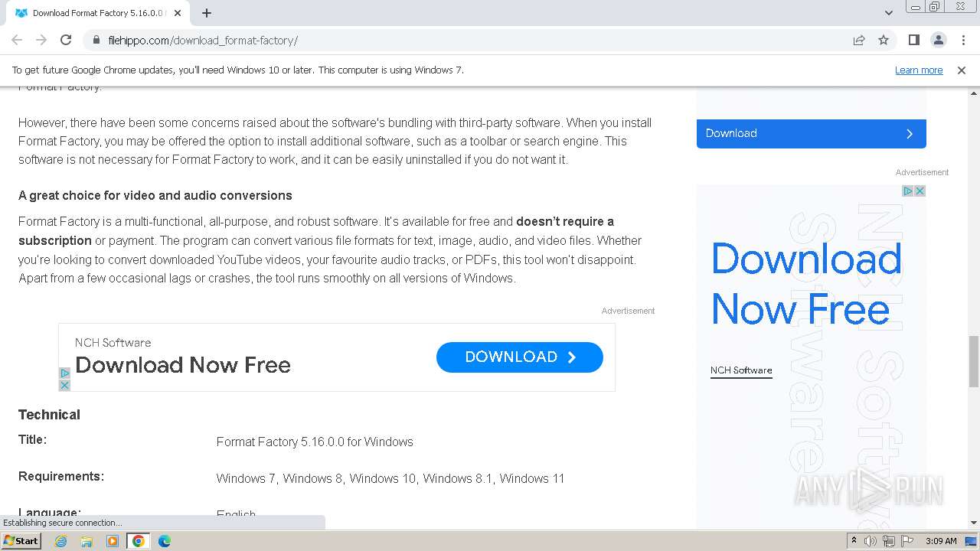Open NCH Software link in sidebar ad
This screenshot has height=551, width=980.
741,370
